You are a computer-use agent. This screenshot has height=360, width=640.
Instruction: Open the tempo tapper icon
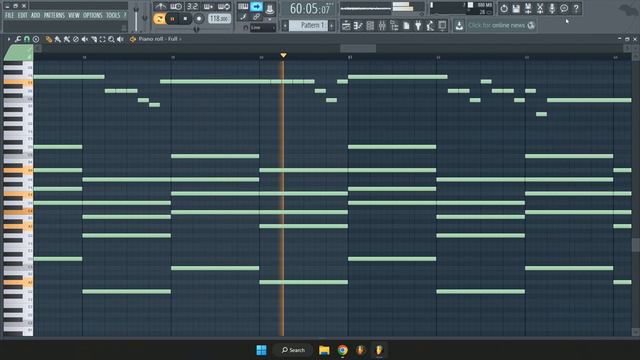pyautogui.click(x=430, y=26)
